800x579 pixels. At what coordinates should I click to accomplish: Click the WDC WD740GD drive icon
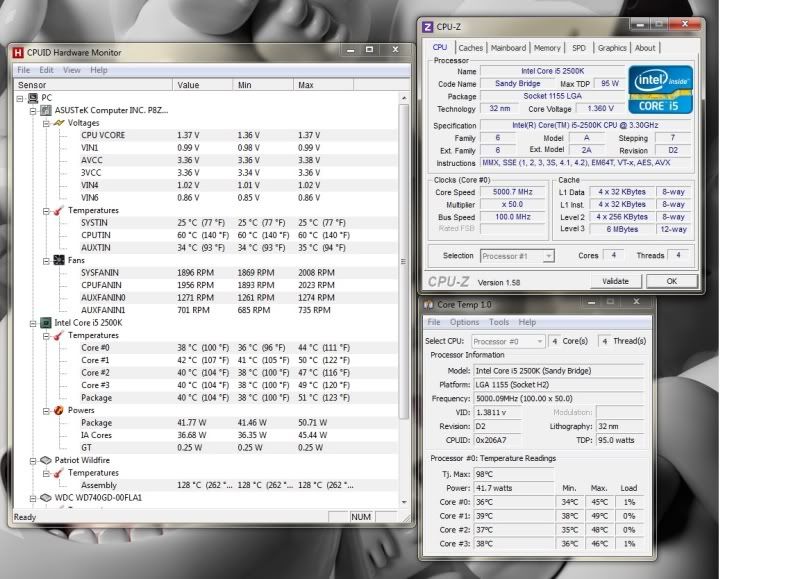click(x=44, y=497)
